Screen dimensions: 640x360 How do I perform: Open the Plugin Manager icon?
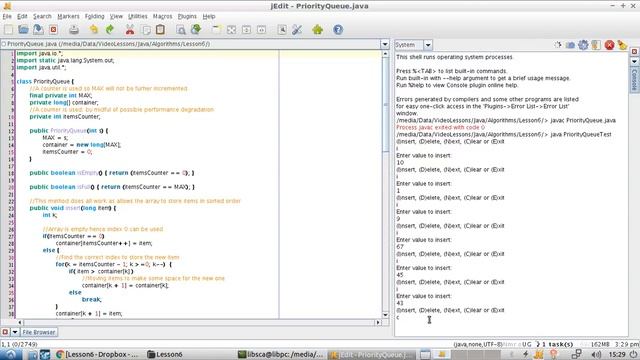coord(318,29)
